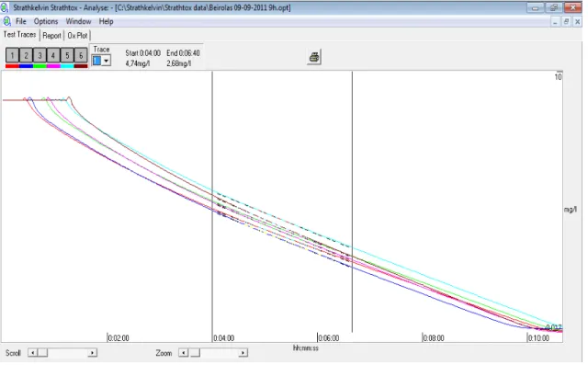Viewport: 588px width, 365px height.
Task: Toggle trace 4 button (magenta)
Action: (x=53, y=56)
